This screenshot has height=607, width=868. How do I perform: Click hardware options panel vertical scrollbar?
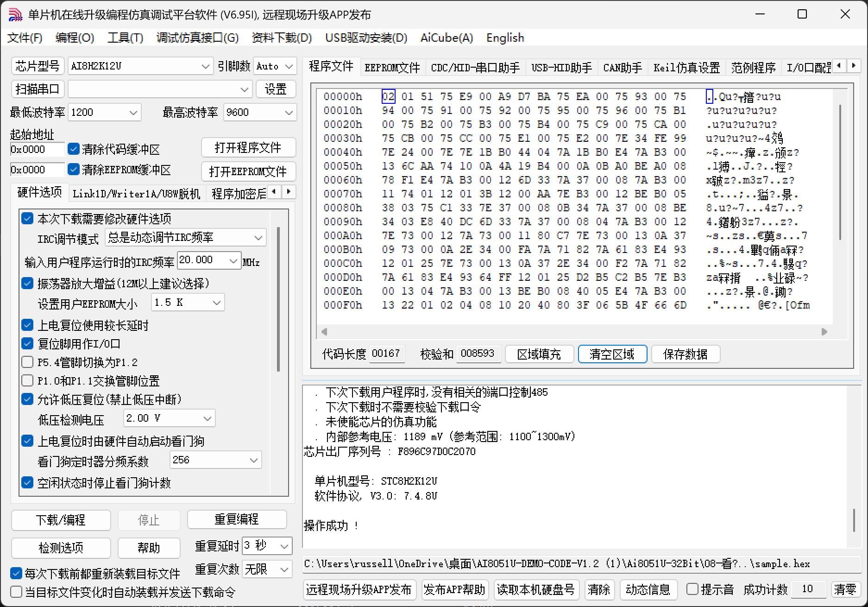coord(278,299)
